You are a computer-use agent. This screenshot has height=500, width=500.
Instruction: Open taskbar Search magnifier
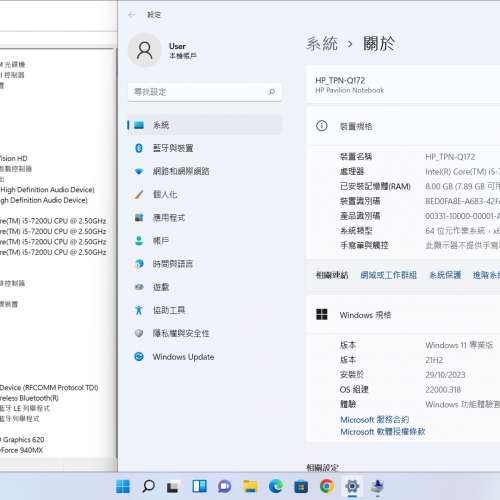tap(148, 486)
